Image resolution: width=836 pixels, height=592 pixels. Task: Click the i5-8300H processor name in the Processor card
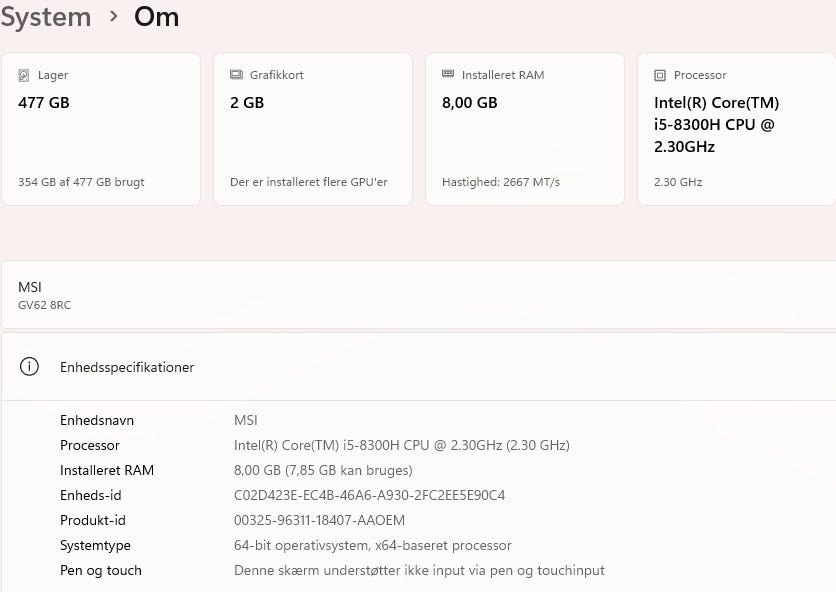pos(716,124)
